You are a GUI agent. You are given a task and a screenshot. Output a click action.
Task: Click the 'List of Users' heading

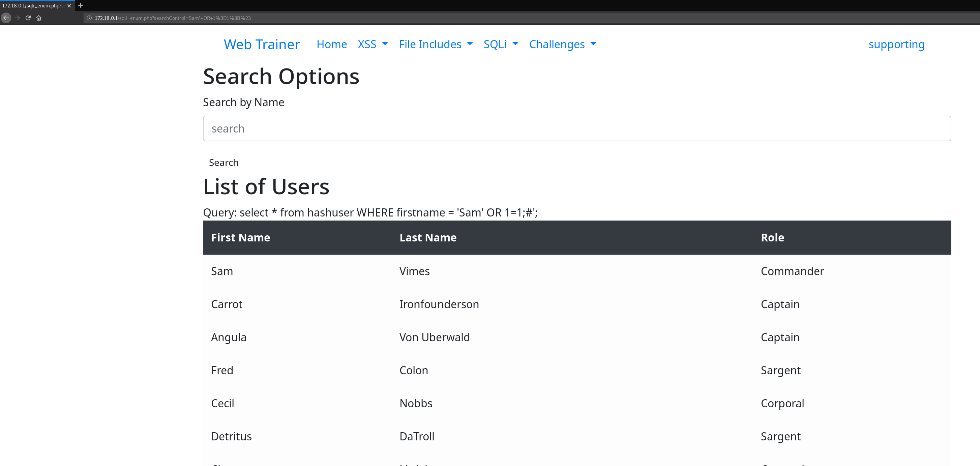pos(266,187)
